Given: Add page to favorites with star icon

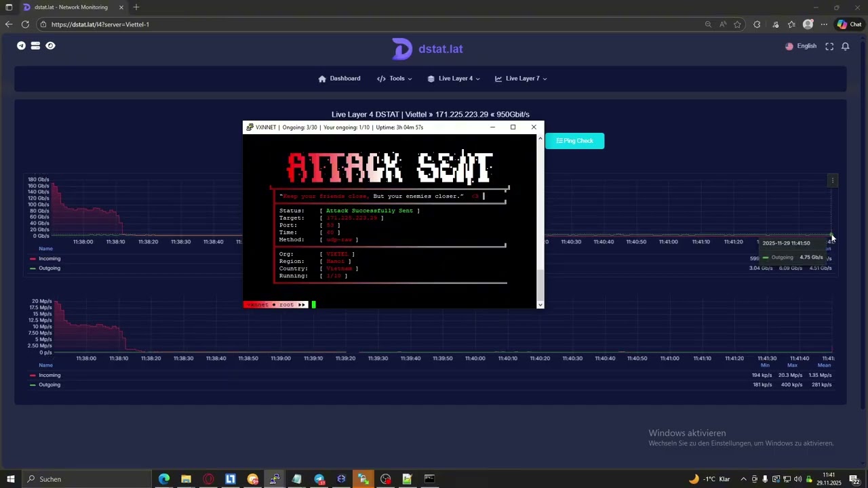Looking at the screenshot, I should pos(738,24).
